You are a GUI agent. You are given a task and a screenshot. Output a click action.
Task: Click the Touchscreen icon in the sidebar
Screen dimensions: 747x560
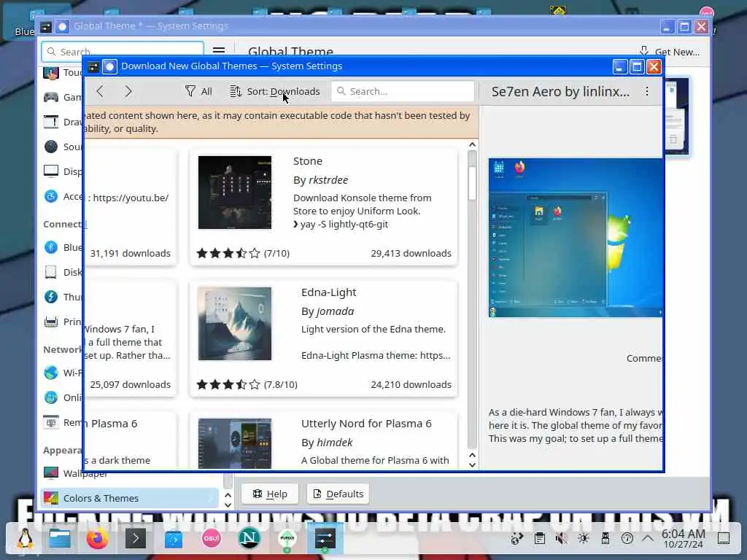[x=51, y=73]
